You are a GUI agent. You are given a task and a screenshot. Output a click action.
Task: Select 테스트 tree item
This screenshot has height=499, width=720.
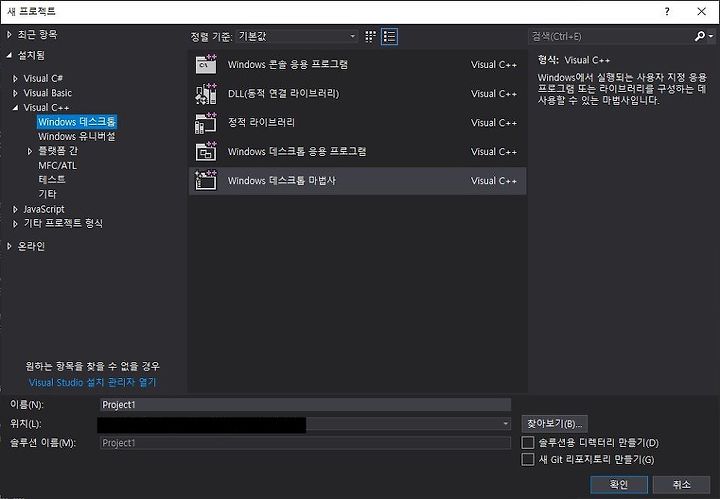click(x=52, y=179)
